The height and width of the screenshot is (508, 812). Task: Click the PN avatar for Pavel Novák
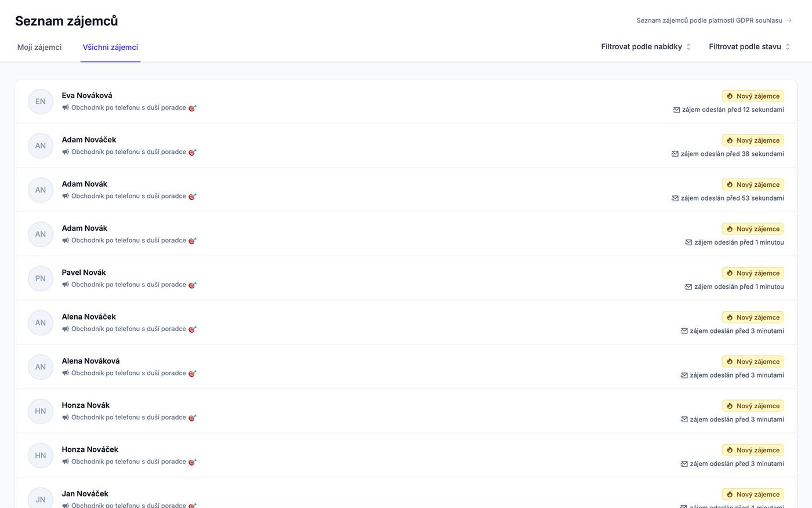[41, 278]
